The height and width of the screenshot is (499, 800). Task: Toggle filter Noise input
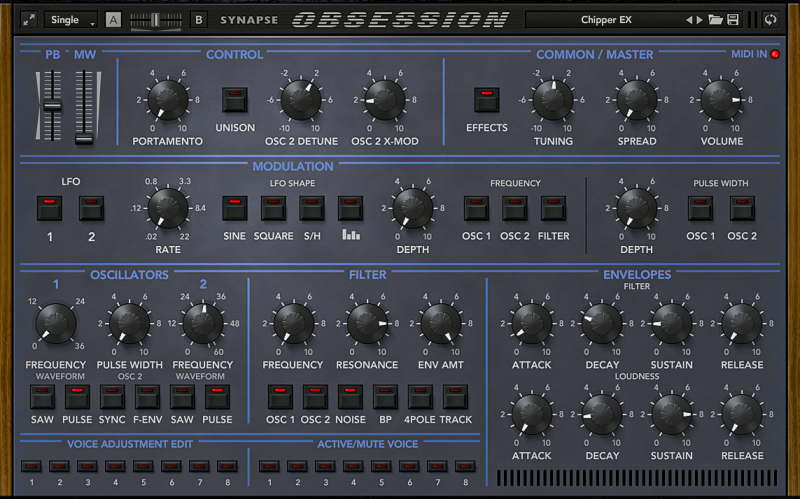[x=350, y=397]
